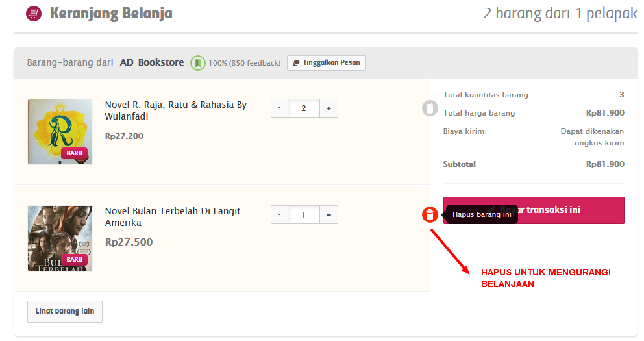Delete Novel R item using gray trash icon
The height and width of the screenshot is (341, 644).
tap(430, 108)
